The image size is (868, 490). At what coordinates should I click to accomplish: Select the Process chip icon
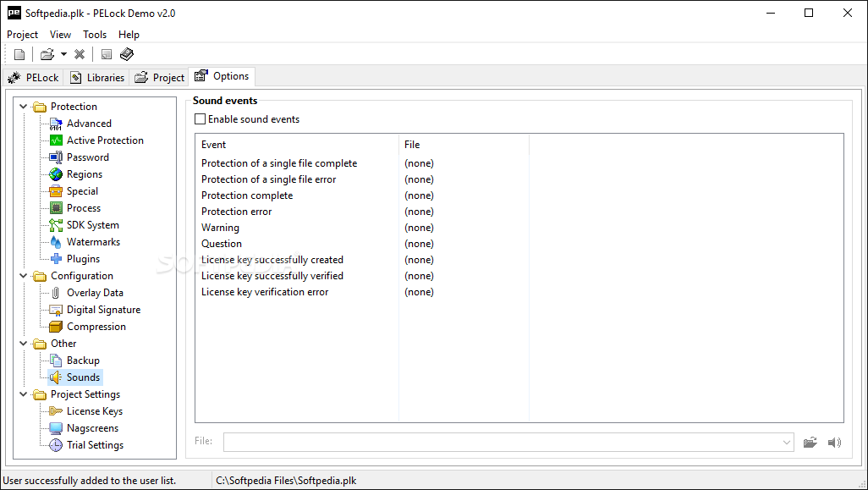coord(56,208)
